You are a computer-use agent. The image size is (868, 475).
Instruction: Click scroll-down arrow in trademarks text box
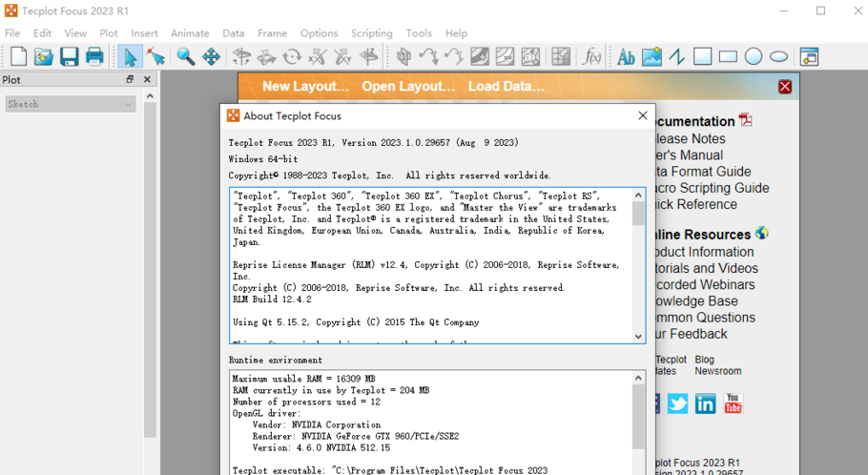pos(638,337)
